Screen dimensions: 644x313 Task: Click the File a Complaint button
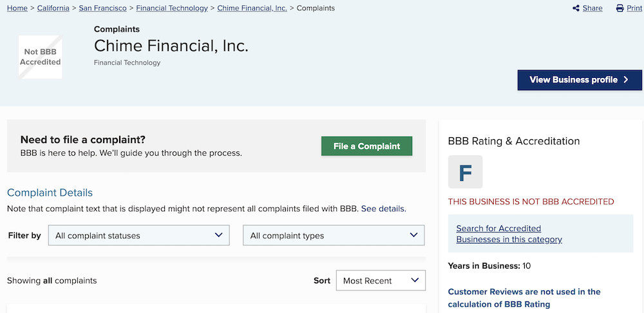[367, 146]
